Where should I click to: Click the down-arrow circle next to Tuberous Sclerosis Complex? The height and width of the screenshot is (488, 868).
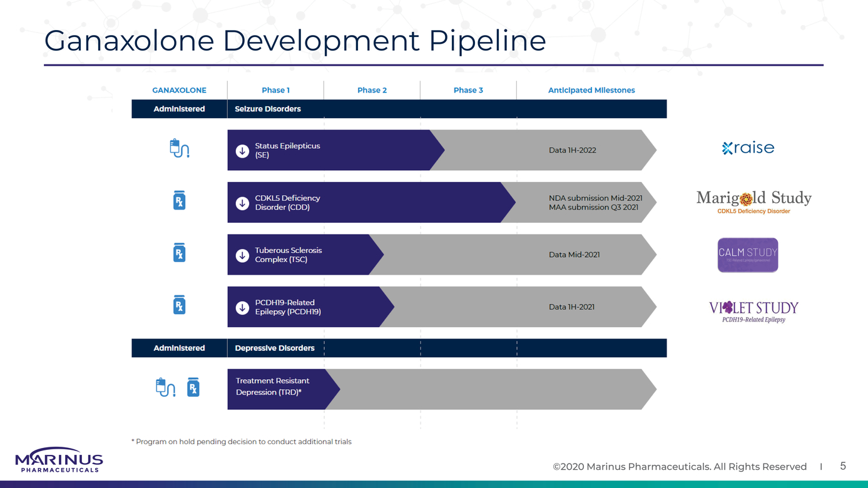(242, 255)
